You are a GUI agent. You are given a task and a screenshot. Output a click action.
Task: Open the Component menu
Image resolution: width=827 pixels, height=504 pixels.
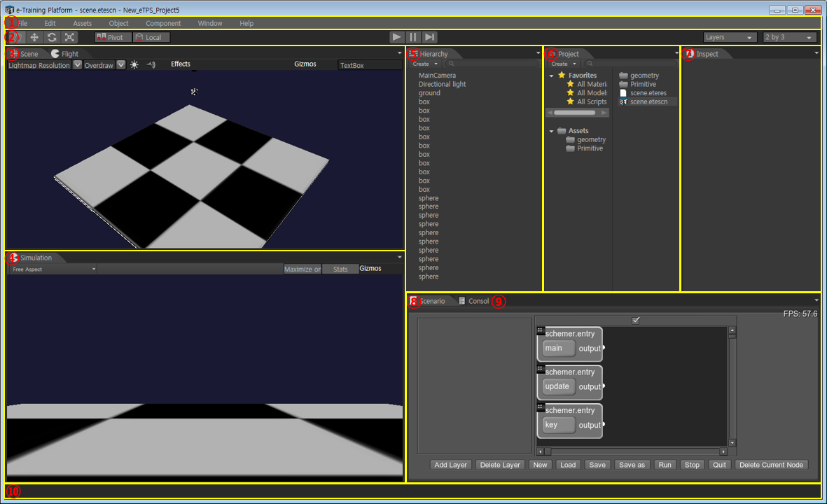pyautogui.click(x=163, y=23)
